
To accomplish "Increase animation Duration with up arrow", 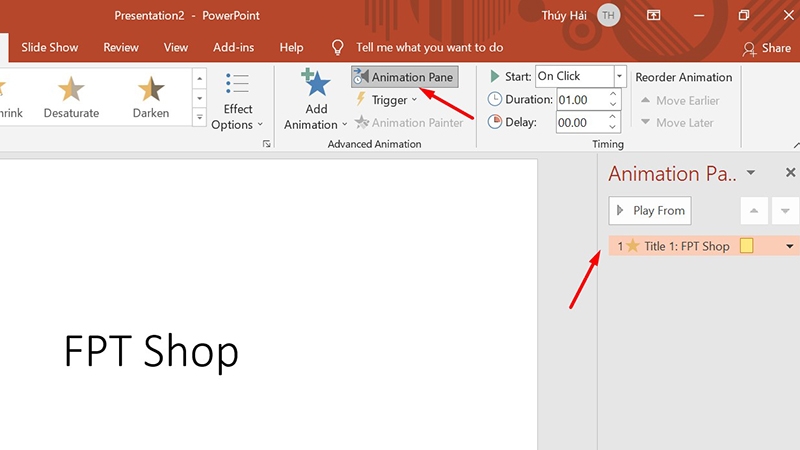I will coord(613,94).
